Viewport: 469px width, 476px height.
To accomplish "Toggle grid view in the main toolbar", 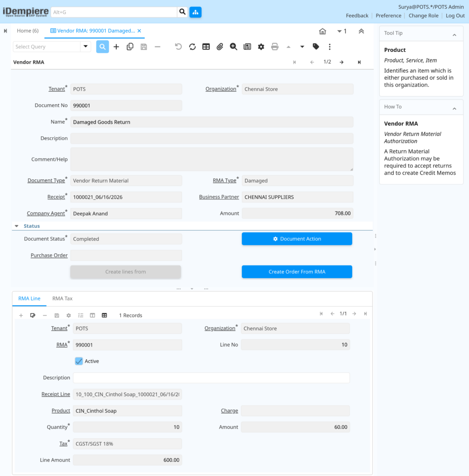I will (x=206, y=47).
